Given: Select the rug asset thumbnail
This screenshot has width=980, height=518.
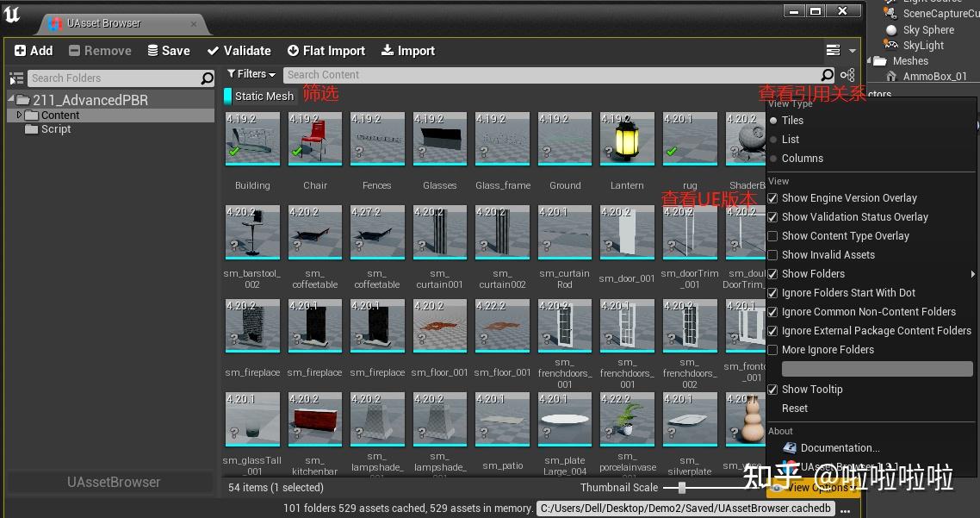Looking at the screenshot, I should 690,138.
